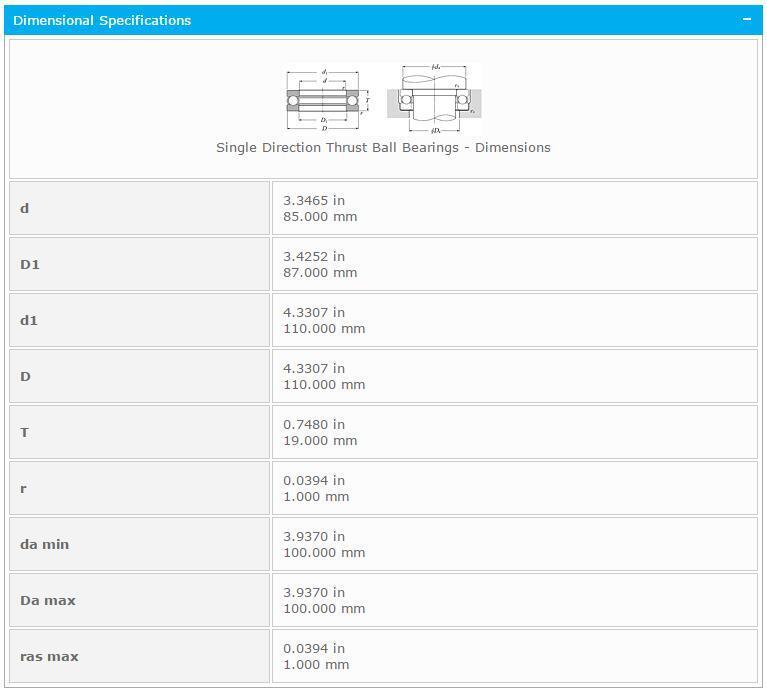Click the T dimension row label
Image resolution: width=767 pixels, height=695 pixels.
(25, 433)
